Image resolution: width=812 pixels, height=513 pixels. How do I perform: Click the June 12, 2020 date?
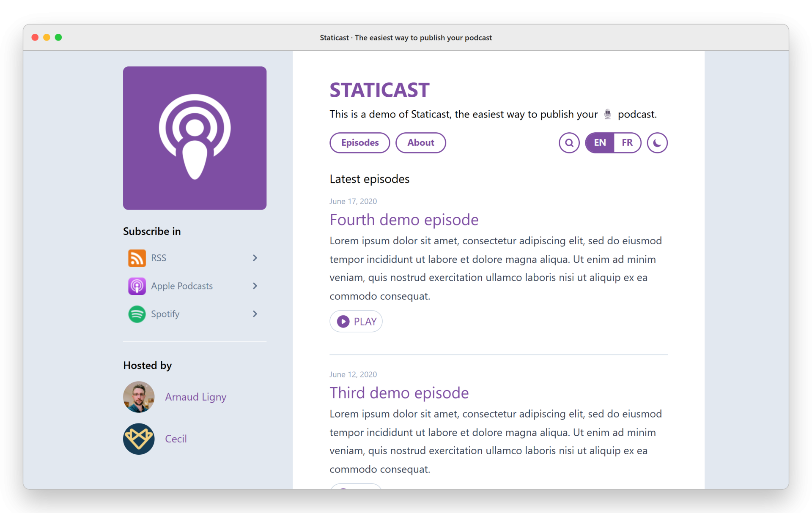(353, 375)
